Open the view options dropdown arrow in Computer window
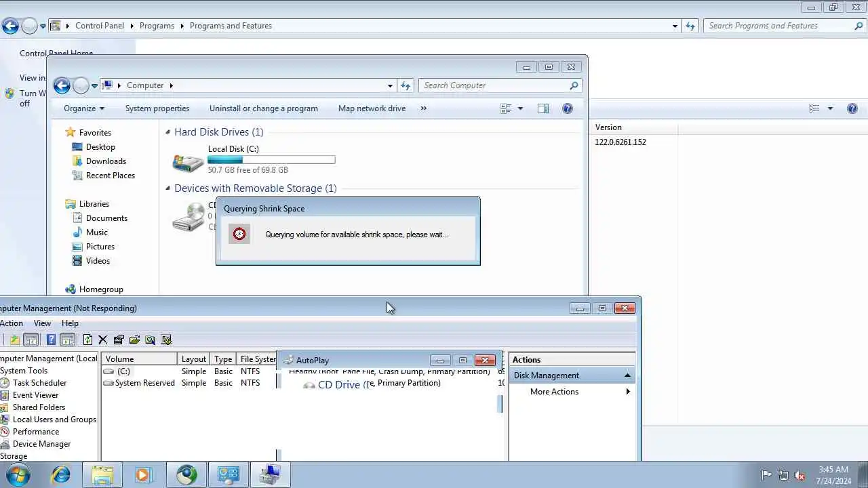 coord(521,108)
